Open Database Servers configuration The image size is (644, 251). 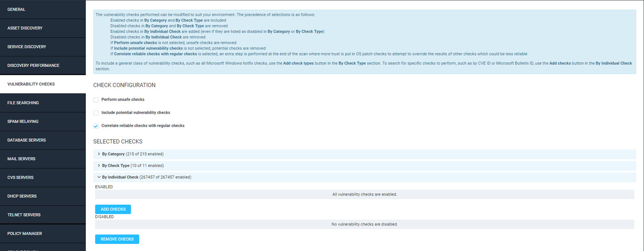42,140
